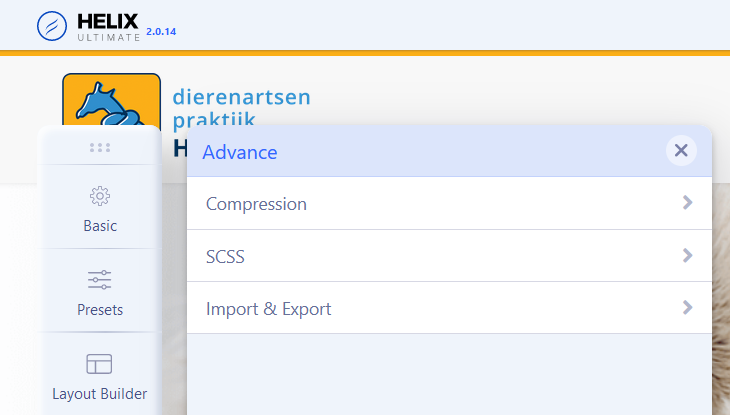The image size is (730, 415).
Task: Expand Compression using its chevron arrow
Action: tap(687, 203)
